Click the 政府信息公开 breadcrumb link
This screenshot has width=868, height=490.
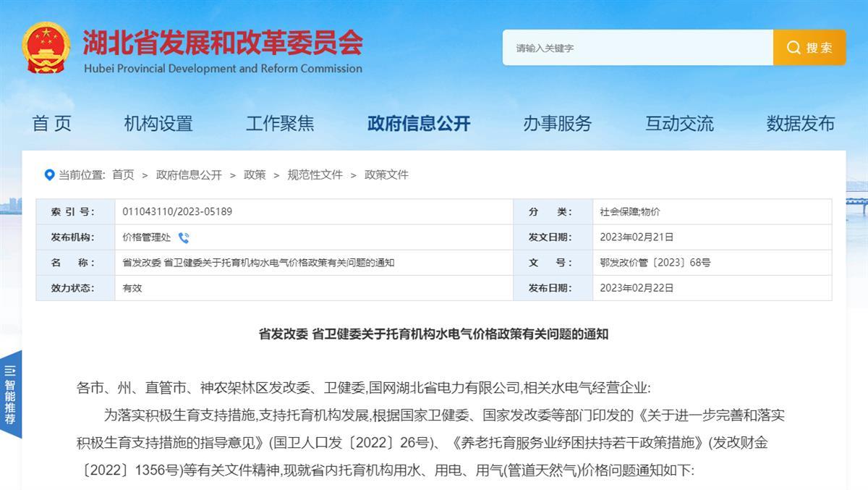point(189,174)
